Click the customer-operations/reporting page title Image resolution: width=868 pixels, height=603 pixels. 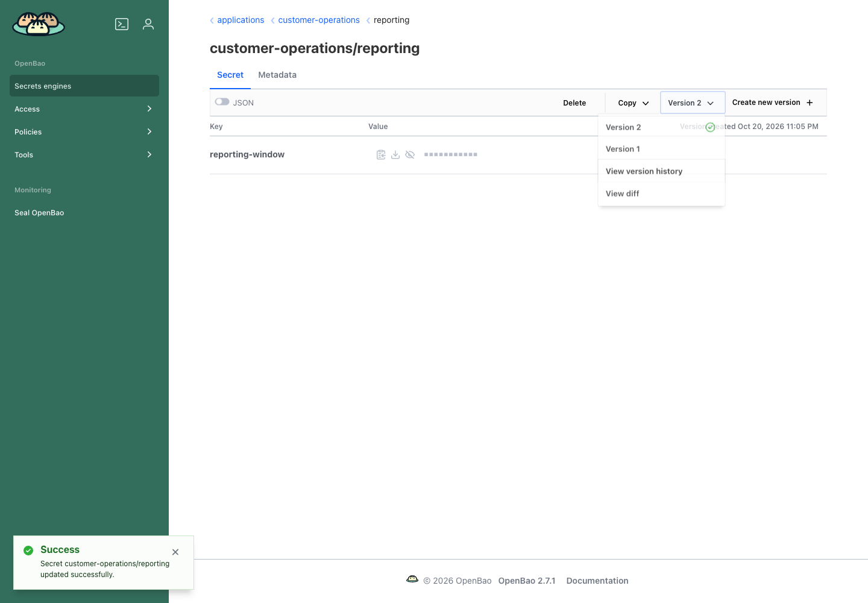click(x=315, y=48)
